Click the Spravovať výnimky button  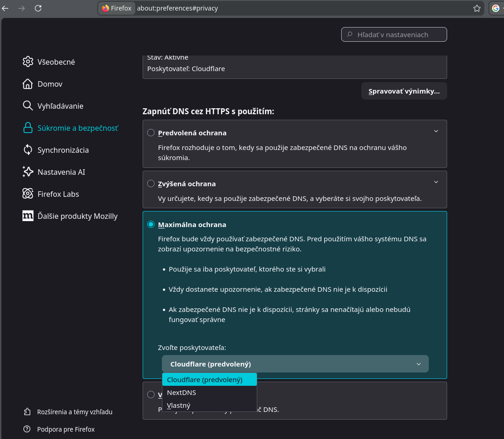click(x=404, y=91)
